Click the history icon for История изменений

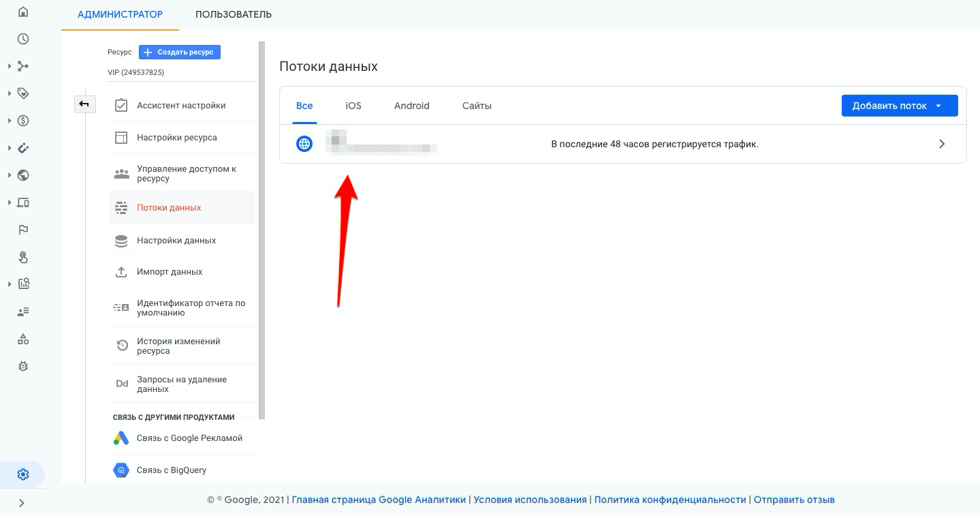coord(122,346)
